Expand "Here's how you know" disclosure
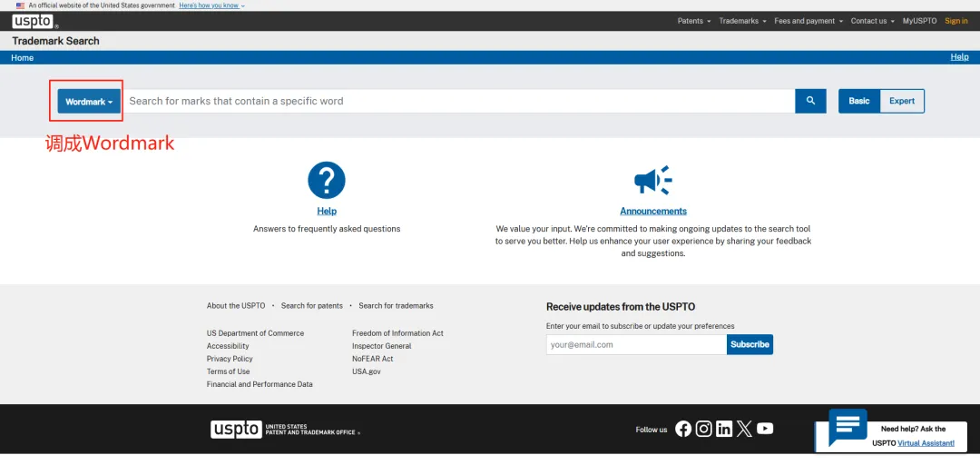 click(211, 5)
